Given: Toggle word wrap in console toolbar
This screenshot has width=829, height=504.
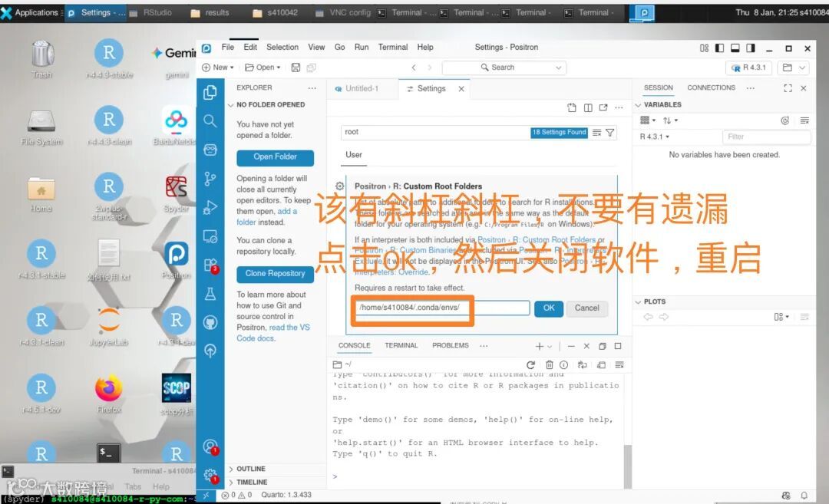Looking at the screenshot, I should tap(583, 364).
